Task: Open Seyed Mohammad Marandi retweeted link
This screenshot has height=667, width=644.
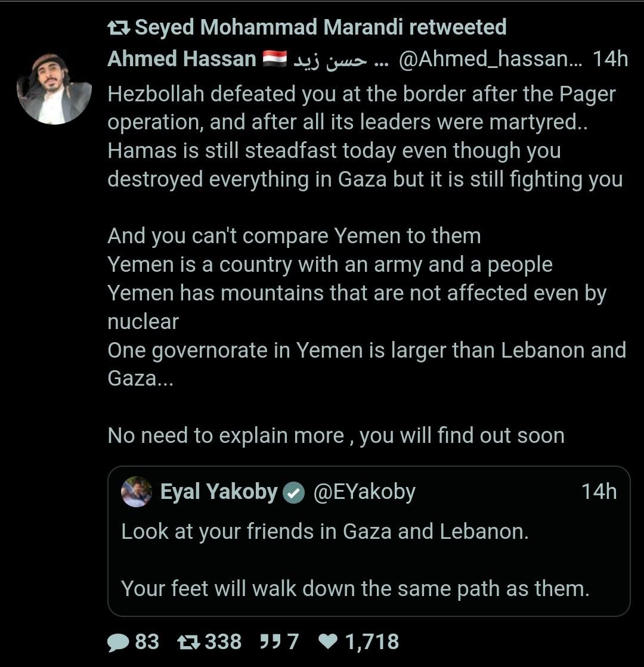Action: (x=321, y=27)
